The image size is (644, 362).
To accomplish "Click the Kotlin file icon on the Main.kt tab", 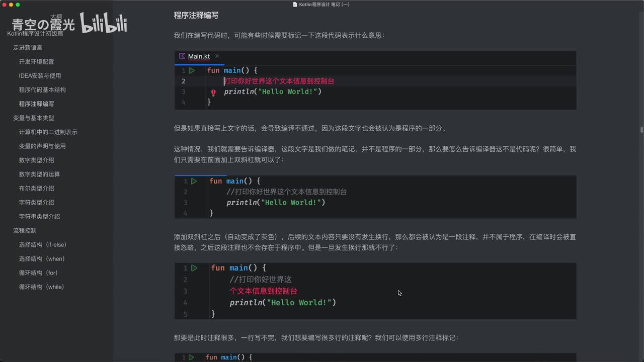I will [x=182, y=56].
